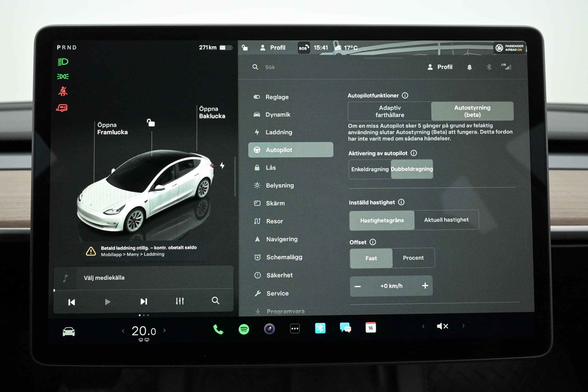The image size is (588, 392).
Task: Tap the red seatbelt warning indicator
Action: click(63, 91)
